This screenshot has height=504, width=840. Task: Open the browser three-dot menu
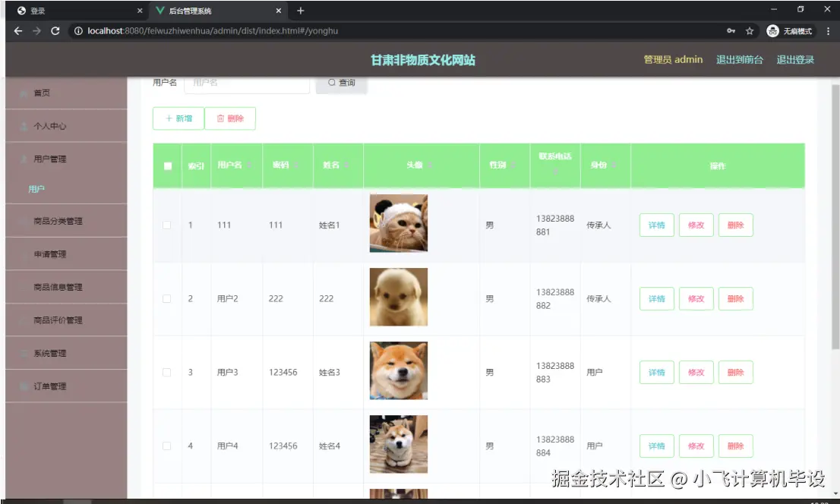coord(828,31)
